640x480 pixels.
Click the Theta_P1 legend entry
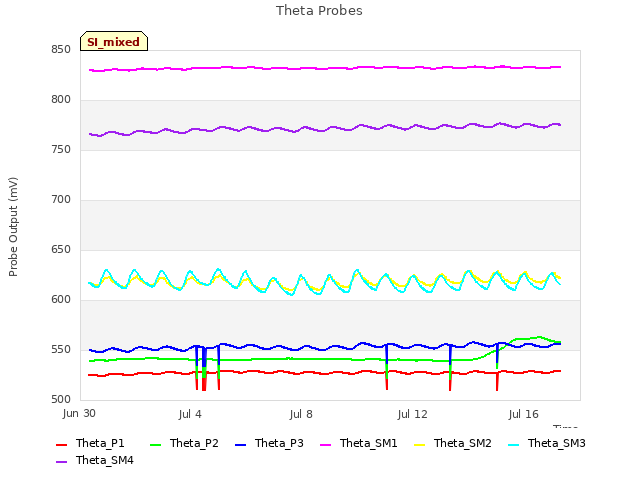(x=90, y=443)
